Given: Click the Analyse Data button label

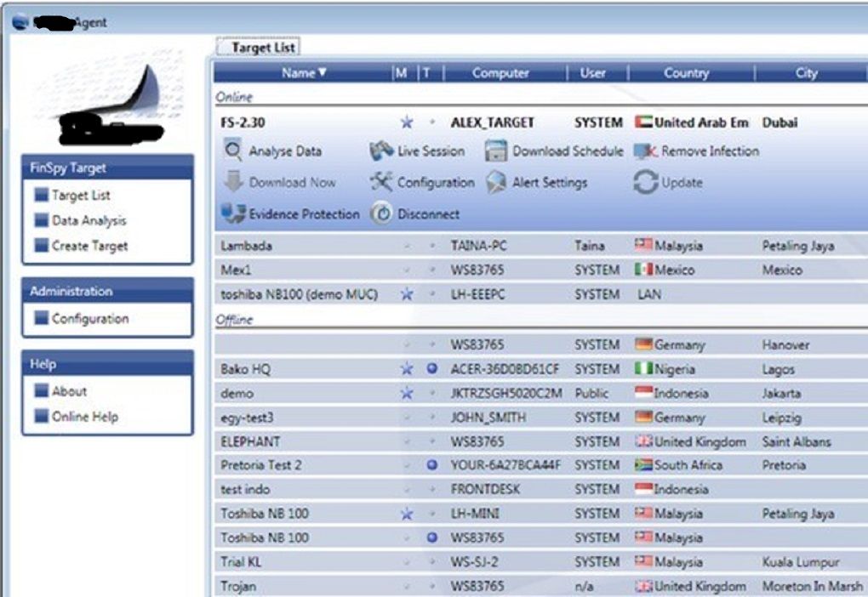Looking at the screenshot, I should pyautogui.click(x=285, y=151).
